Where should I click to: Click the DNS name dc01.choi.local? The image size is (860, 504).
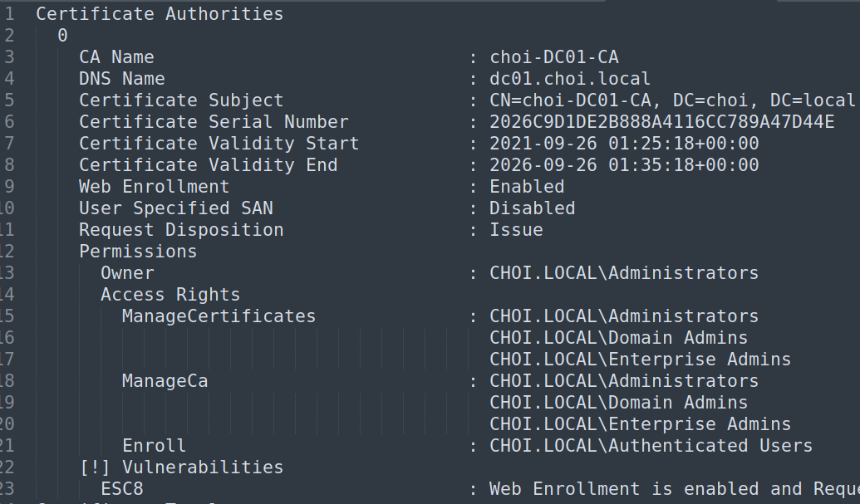[x=570, y=79]
